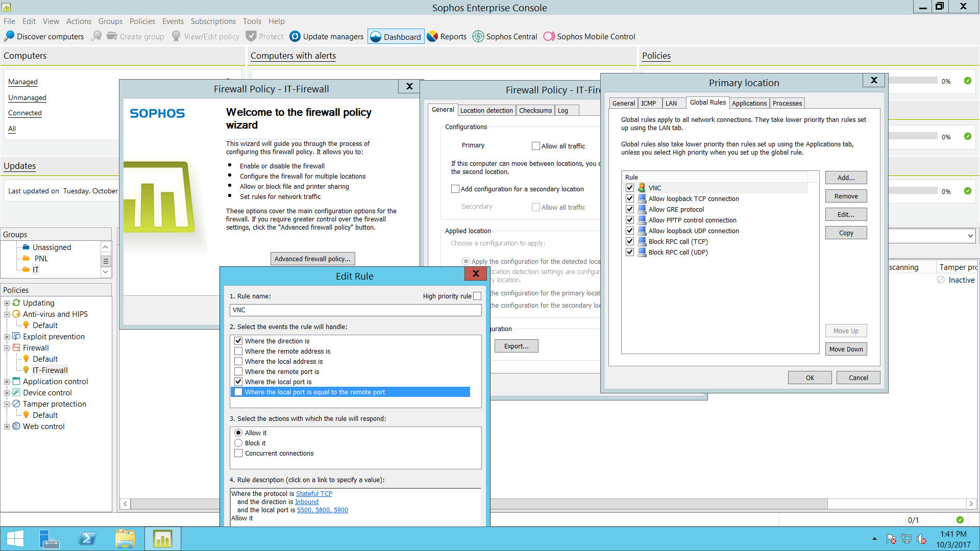Click the Inbound direction link
Viewport: 980px width, 551px height.
tap(306, 502)
